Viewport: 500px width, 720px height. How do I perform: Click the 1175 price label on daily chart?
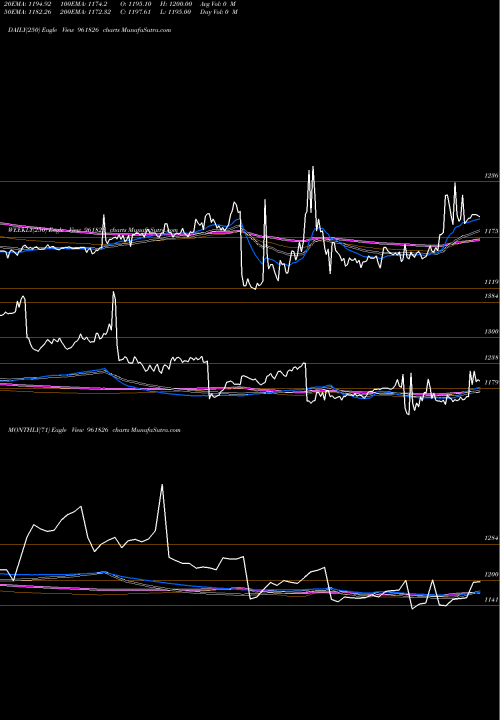pyautogui.click(x=491, y=231)
